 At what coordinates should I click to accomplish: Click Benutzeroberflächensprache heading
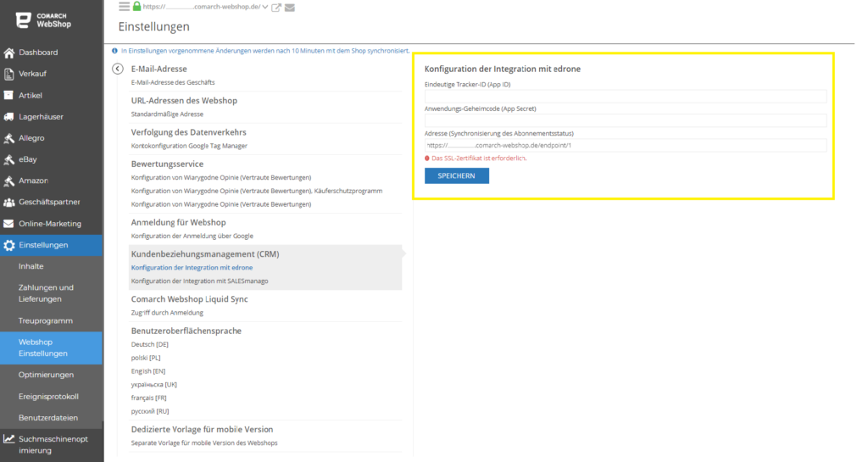pos(186,331)
